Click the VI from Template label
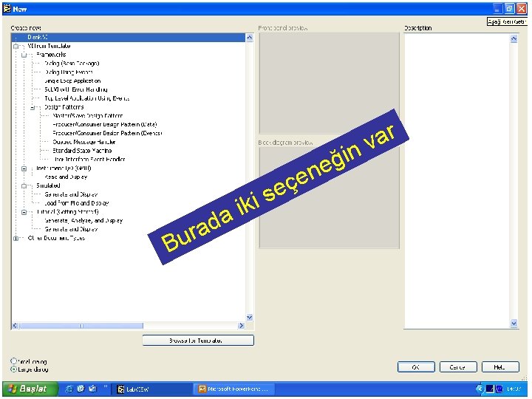The image size is (532, 399). pyautogui.click(x=49, y=46)
